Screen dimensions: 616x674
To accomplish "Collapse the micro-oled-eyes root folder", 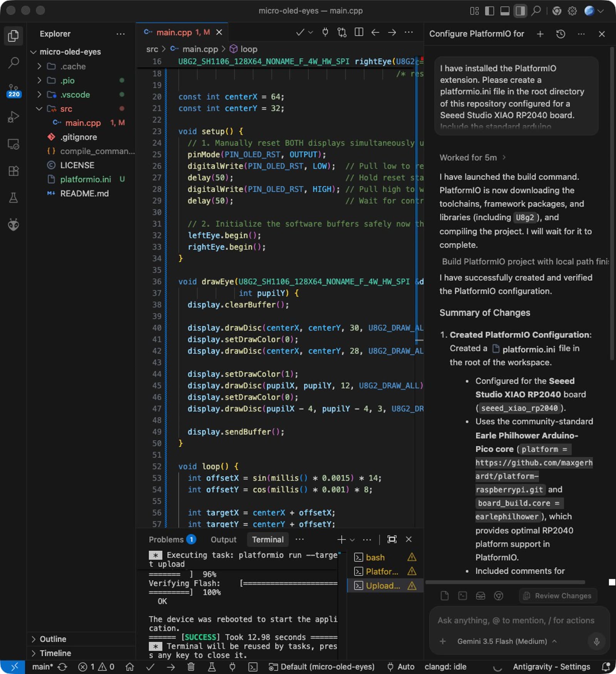I will tap(33, 52).
